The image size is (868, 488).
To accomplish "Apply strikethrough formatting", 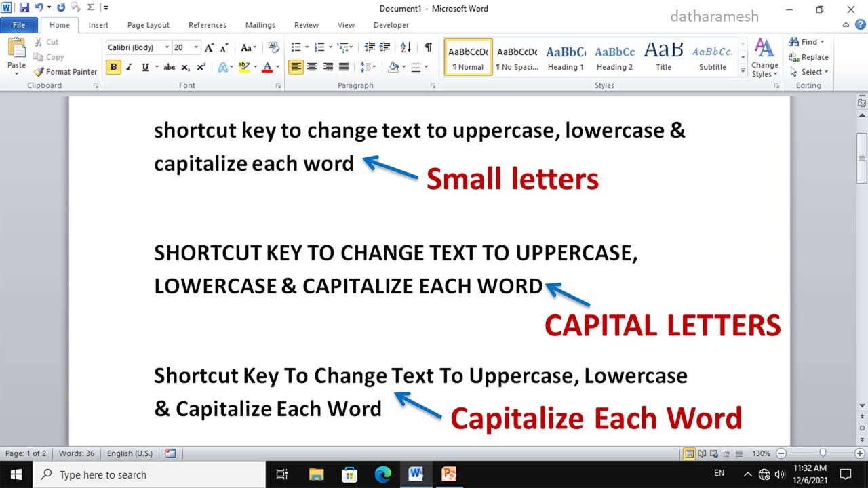I will tap(170, 67).
